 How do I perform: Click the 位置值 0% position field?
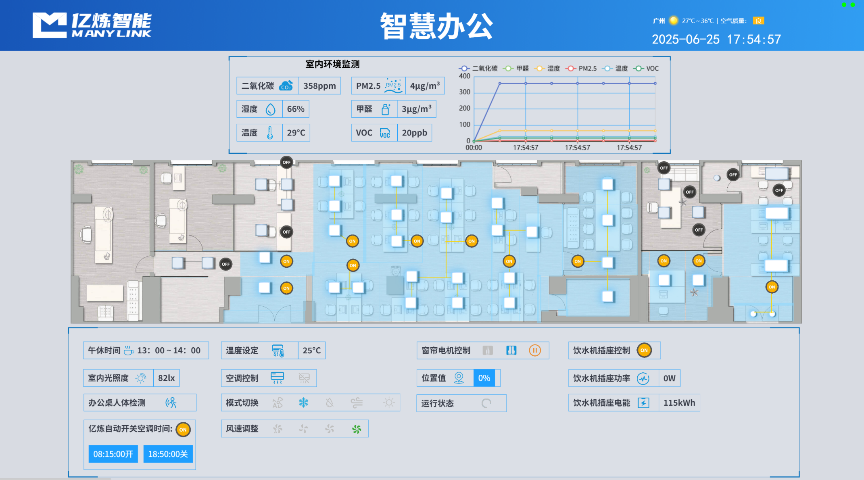(x=484, y=378)
